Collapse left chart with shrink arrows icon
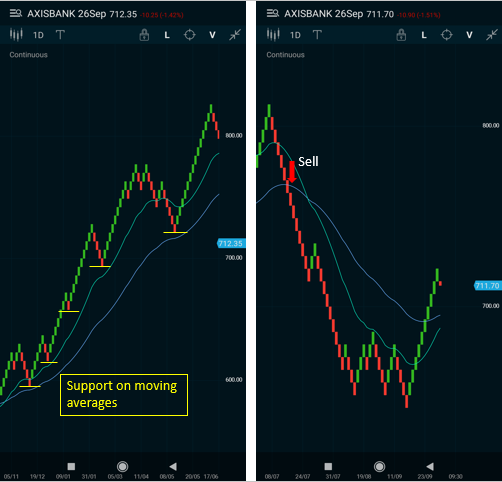The image size is (502, 482). coord(235,35)
